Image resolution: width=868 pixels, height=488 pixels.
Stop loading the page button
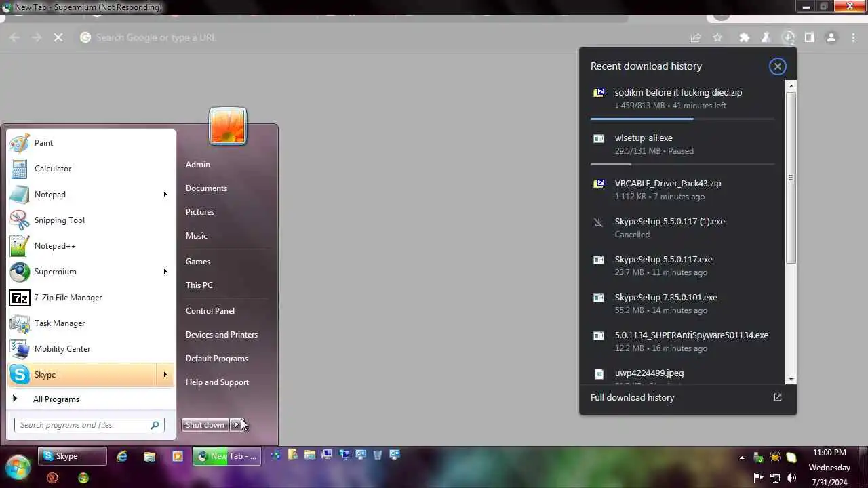[x=58, y=37]
